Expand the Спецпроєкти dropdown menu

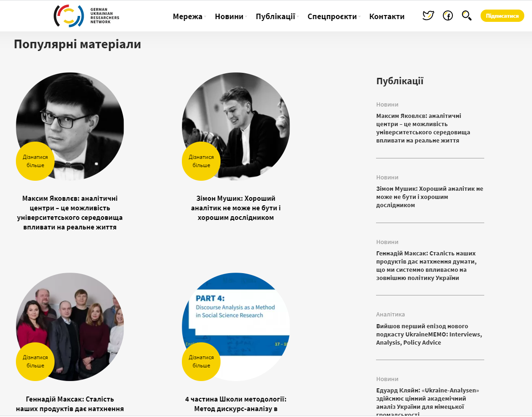click(334, 16)
